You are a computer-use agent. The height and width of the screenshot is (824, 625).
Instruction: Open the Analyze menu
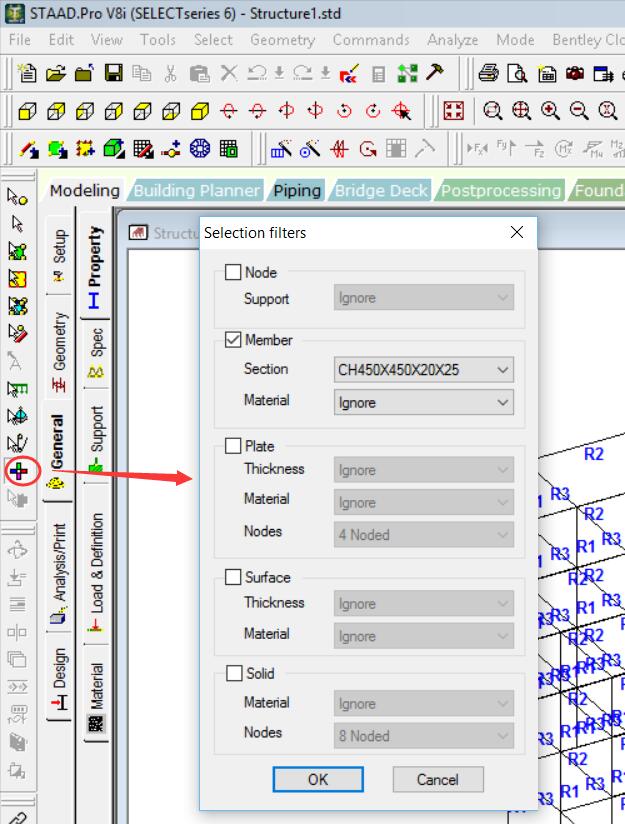453,40
